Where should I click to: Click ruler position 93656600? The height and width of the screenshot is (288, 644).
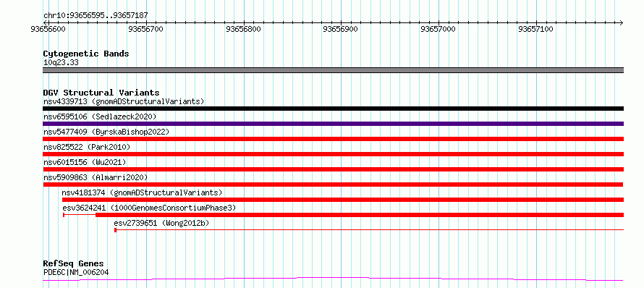point(48,29)
